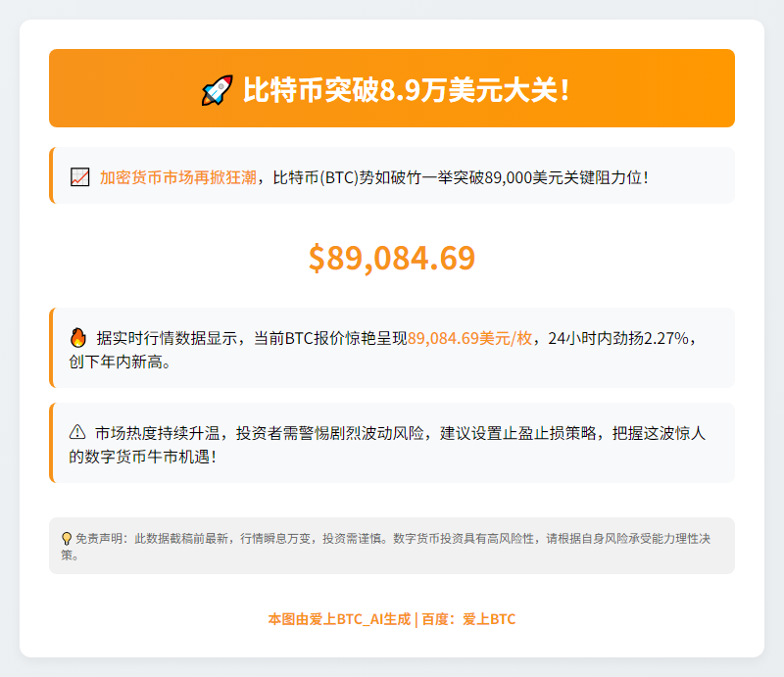Click the orange text 加密货币市场再掀狂潮
This screenshot has width=784, height=677.
[178, 177]
